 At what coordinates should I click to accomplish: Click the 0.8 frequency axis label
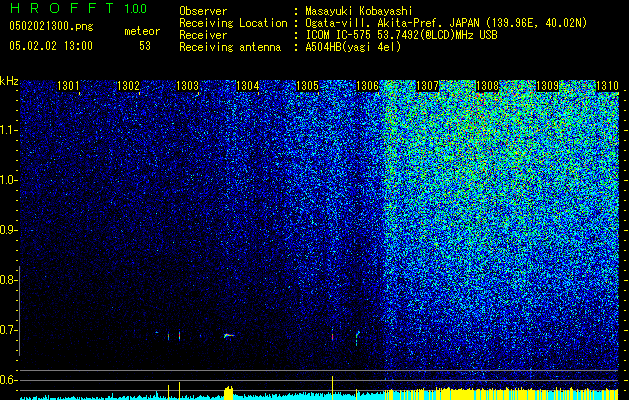click(8, 280)
